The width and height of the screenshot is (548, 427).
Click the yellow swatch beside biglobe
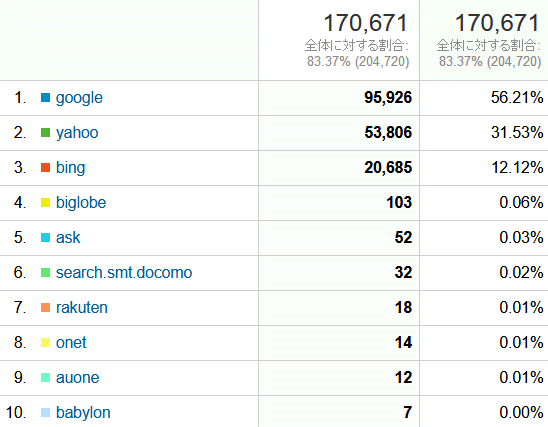pos(45,202)
